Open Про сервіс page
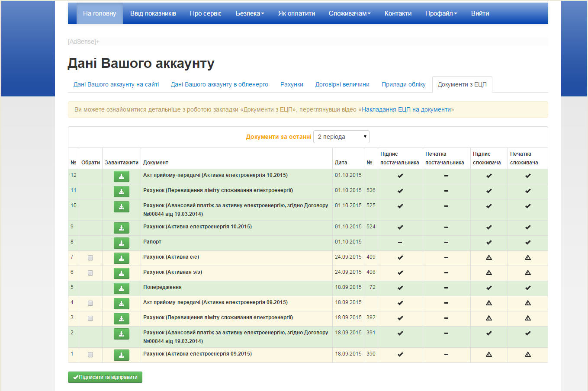The image size is (588, 391). (x=206, y=13)
